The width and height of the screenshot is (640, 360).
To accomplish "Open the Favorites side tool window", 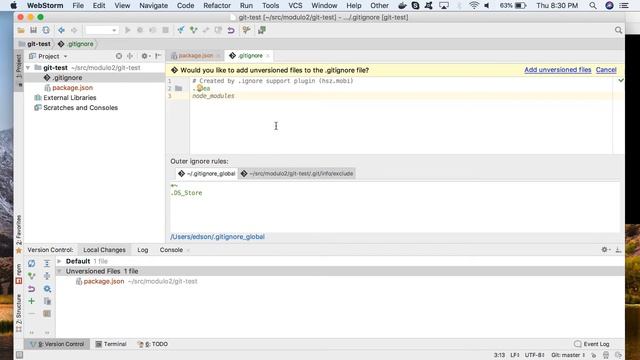I will pyautogui.click(x=19, y=234).
